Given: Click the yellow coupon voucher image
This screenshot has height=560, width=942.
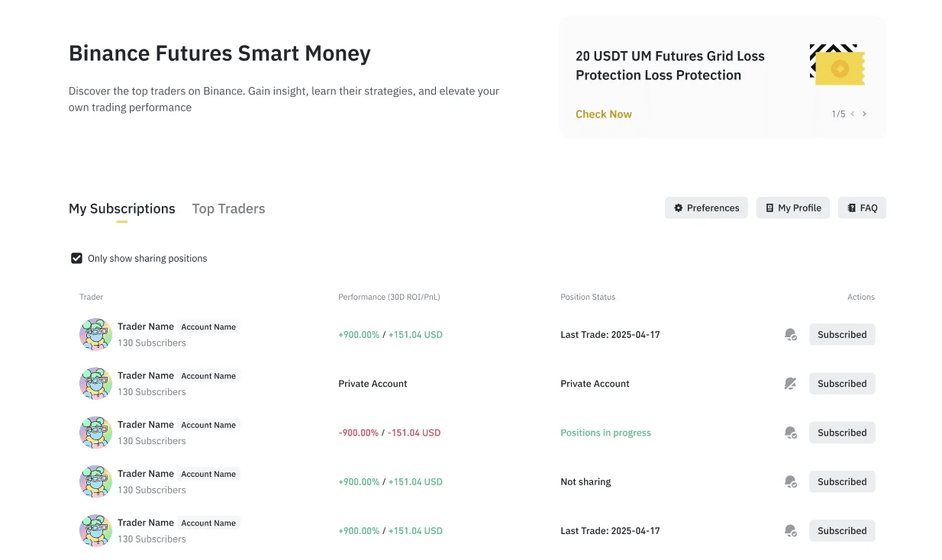Looking at the screenshot, I should point(837,65).
